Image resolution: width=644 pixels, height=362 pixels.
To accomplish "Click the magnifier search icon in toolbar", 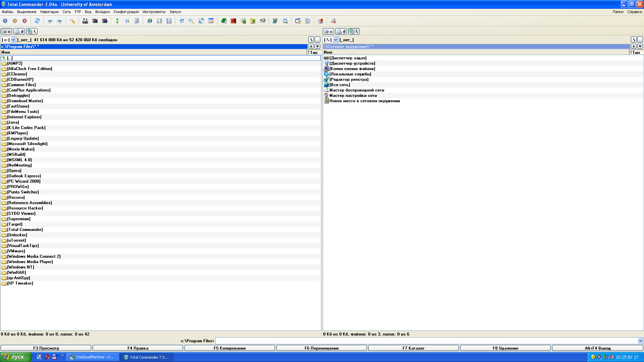I will (192, 21).
